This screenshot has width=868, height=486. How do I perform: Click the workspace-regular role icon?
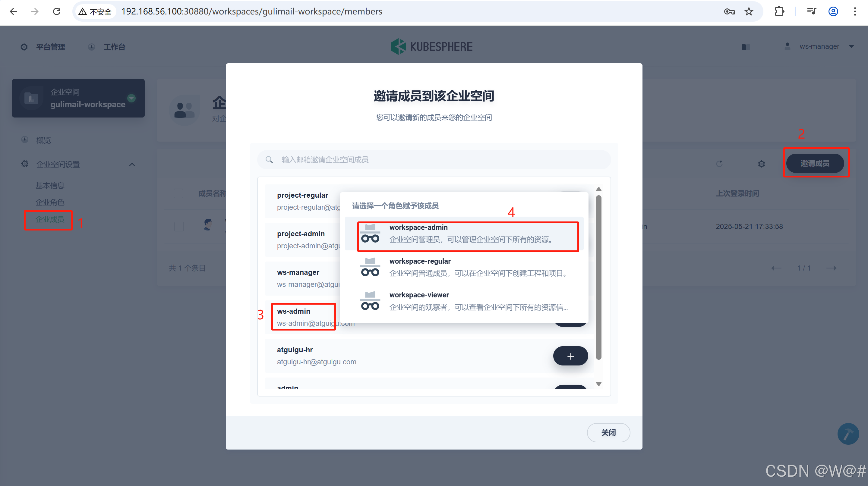[x=370, y=267]
